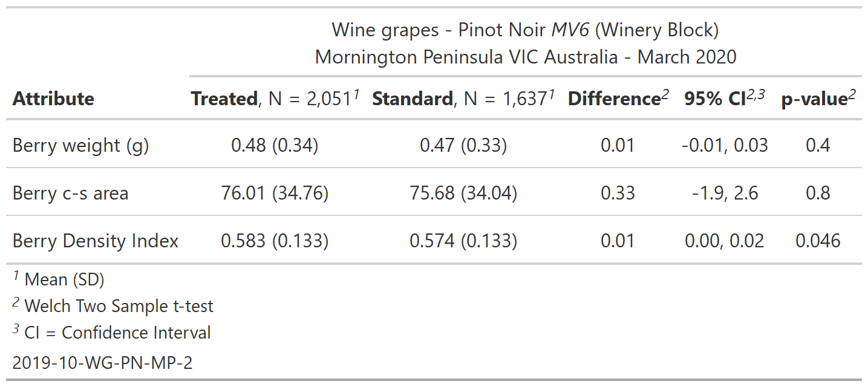The image size is (868, 387).
Task: Click the confidence interval -1.9, 2.6
Action: (x=725, y=193)
